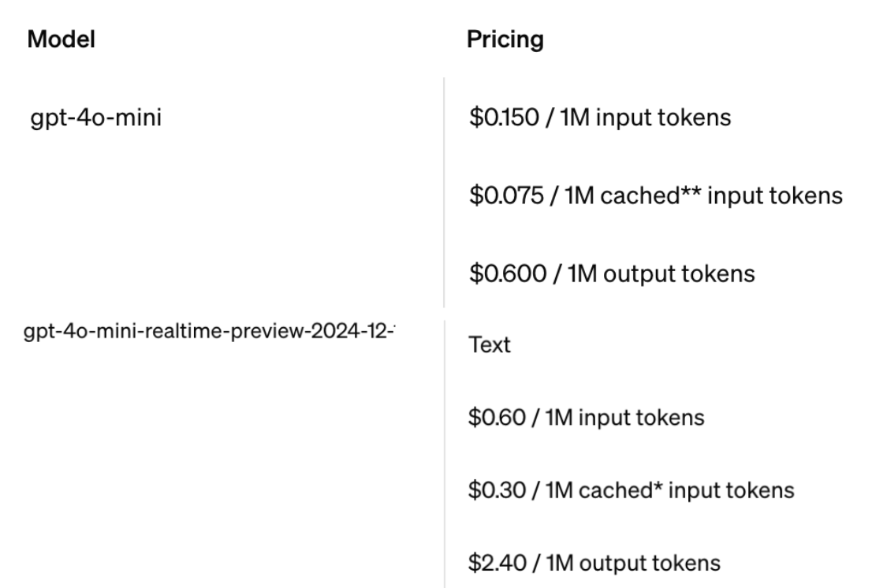Click the $0.150 input tokens price
This screenshot has height=588, width=872.
tap(599, 117)
